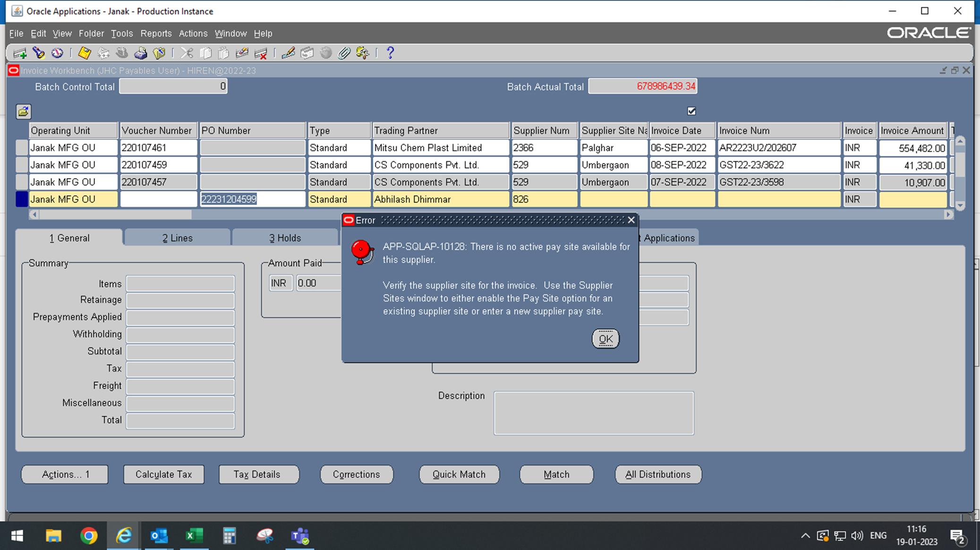Open the Actions menu

tap(193, 33)
